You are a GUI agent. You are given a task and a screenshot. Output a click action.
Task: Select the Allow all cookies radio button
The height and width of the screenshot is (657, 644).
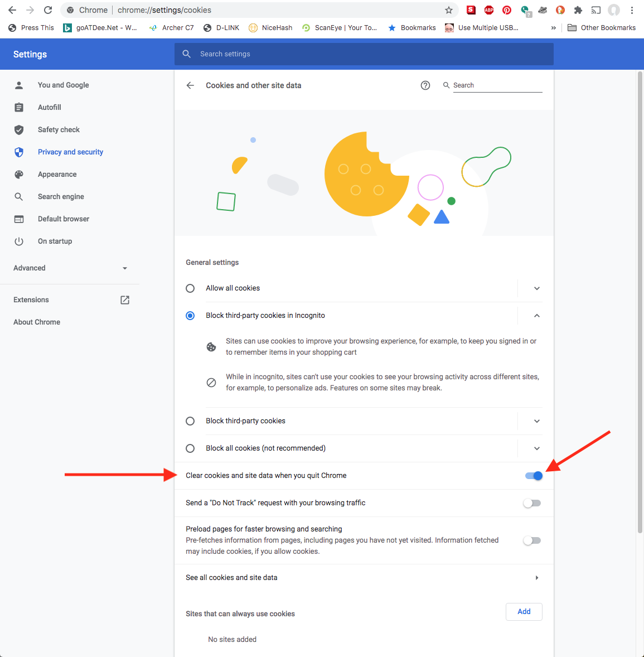click(x=190, y=288)
